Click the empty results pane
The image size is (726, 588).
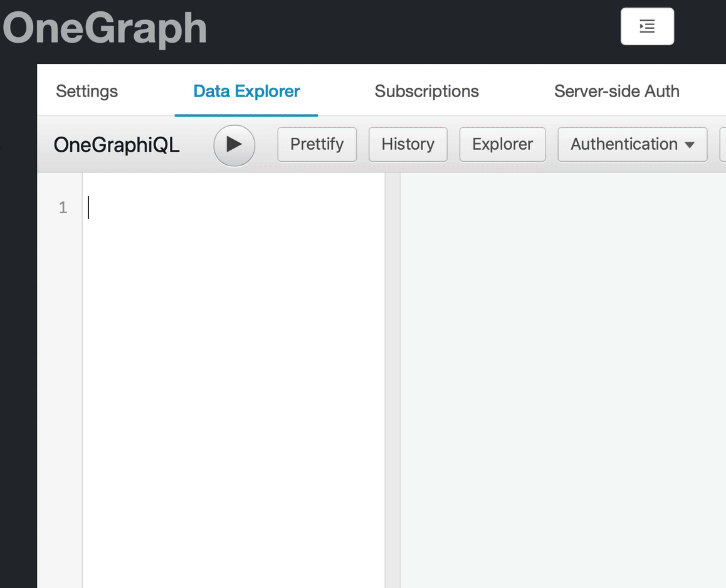[562, 380]
